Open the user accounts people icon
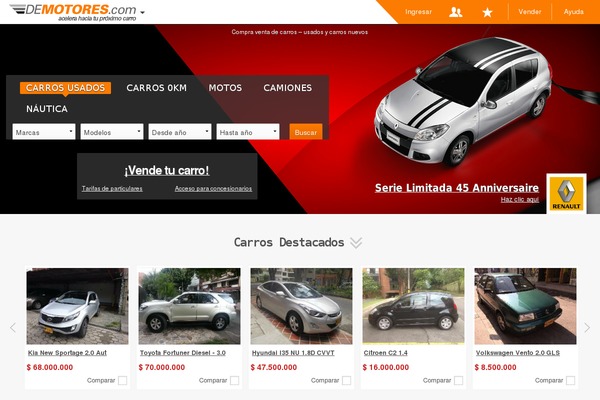 click(x=455, y=12)
